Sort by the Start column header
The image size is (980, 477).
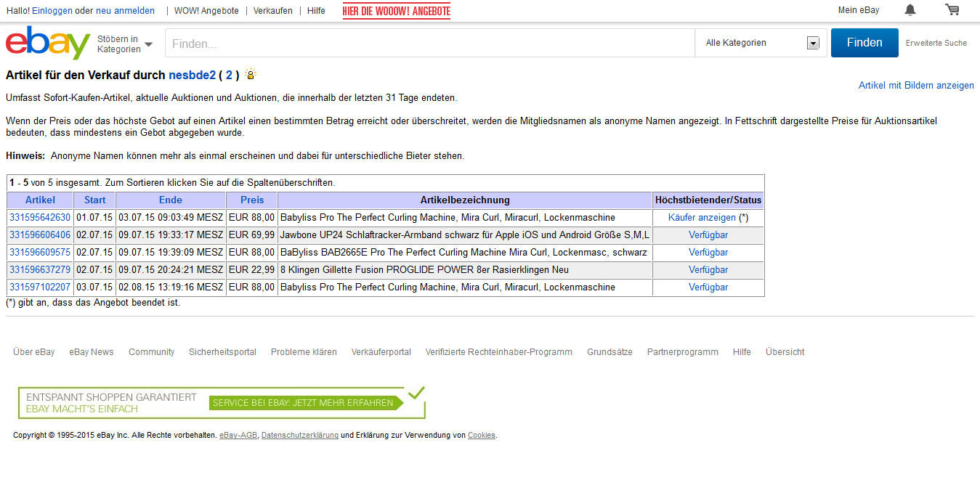(94, 200)
